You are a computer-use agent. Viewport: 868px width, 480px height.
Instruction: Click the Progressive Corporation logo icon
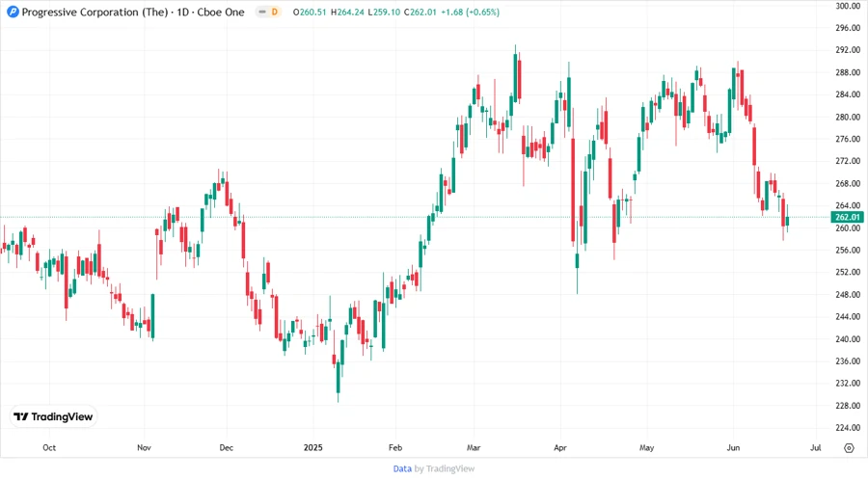[x=13, y=12]
